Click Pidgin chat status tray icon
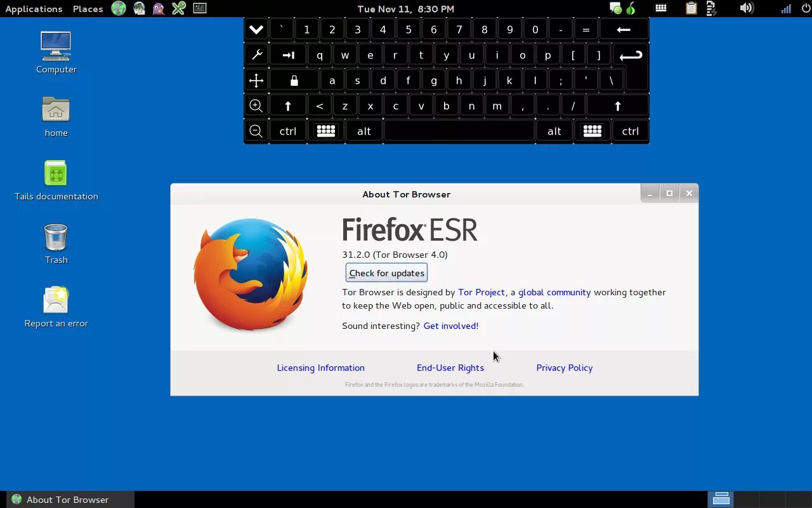The width and height of the screenshot is (812, 508). (x=615, y=8)
